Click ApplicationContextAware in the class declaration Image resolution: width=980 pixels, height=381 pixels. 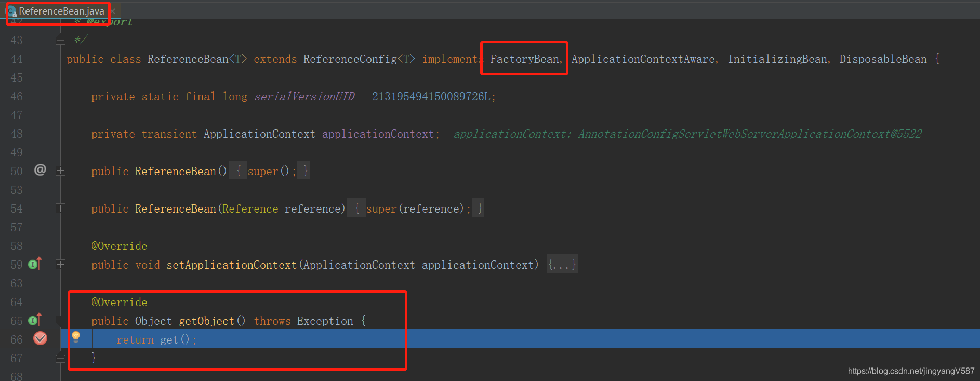point(643,59)
